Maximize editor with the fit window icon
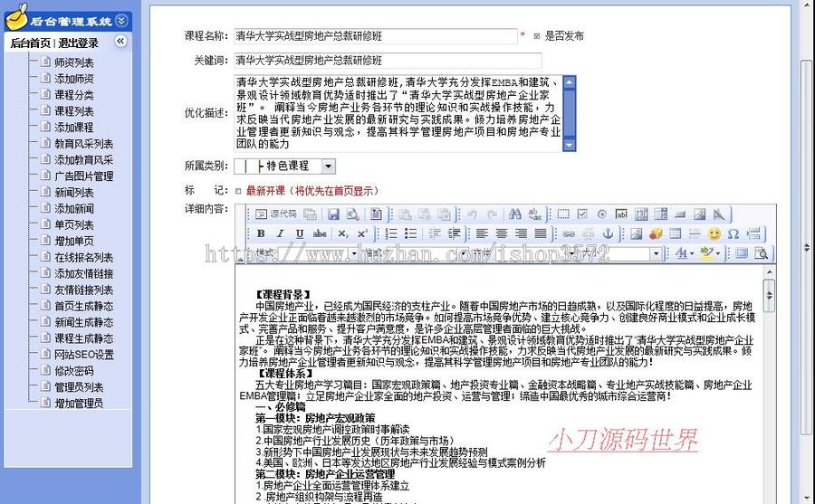 [x=742, y=253]
